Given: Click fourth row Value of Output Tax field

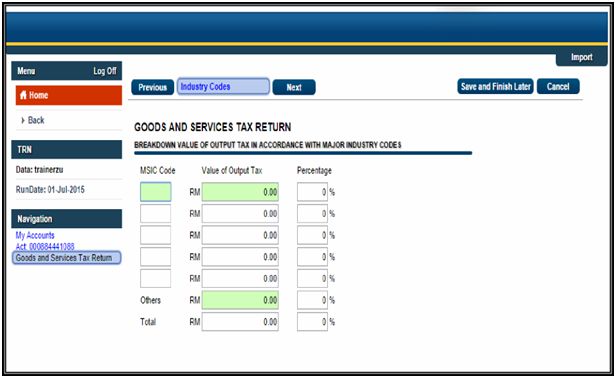Looking at the screenshot, I should (x=240, y=257).
